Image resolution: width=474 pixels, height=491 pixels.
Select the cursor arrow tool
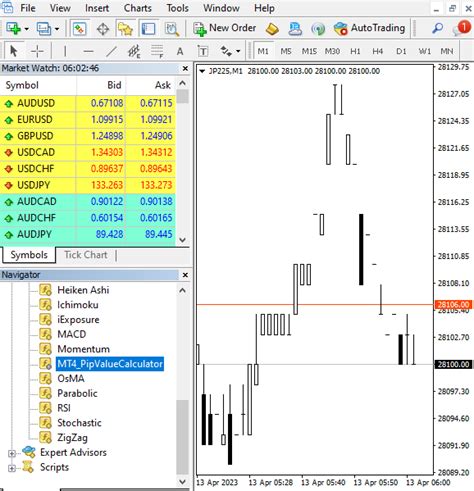(x=14, y=51)
